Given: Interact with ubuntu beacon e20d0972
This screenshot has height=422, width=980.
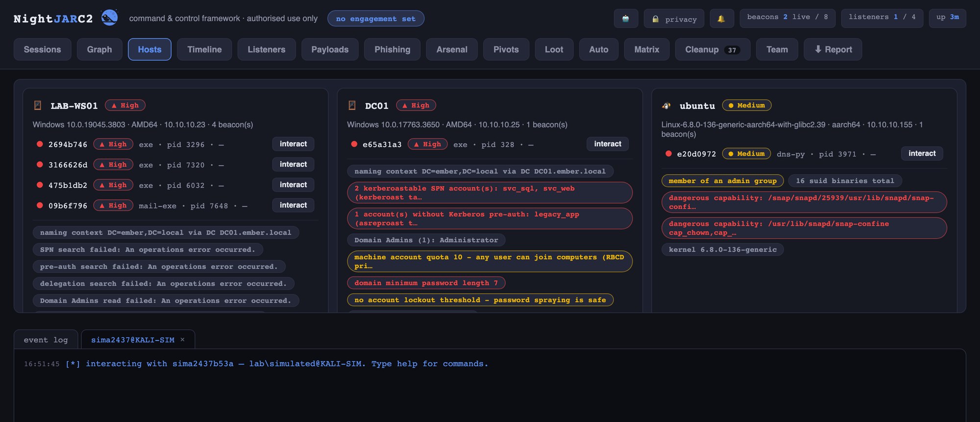Looking at the screenshot, I should point(922,153).
